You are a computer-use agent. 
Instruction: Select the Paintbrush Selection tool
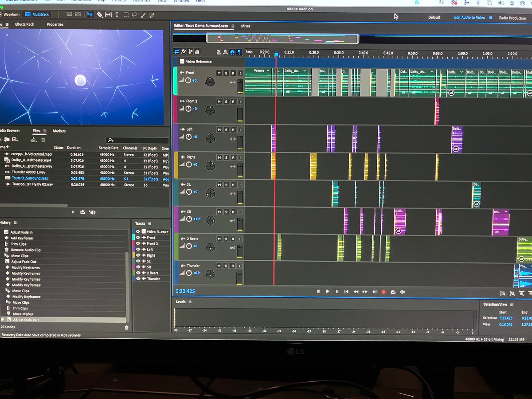[143, 15]
